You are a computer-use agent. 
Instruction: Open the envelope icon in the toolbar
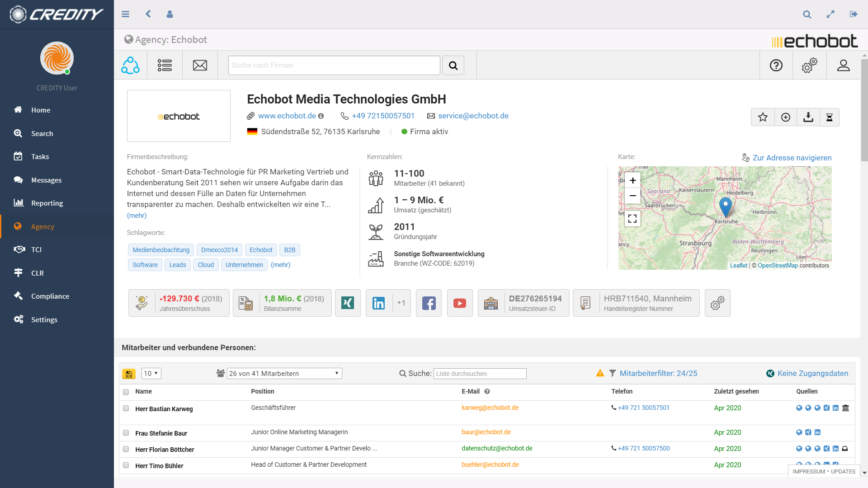[200, 65]
